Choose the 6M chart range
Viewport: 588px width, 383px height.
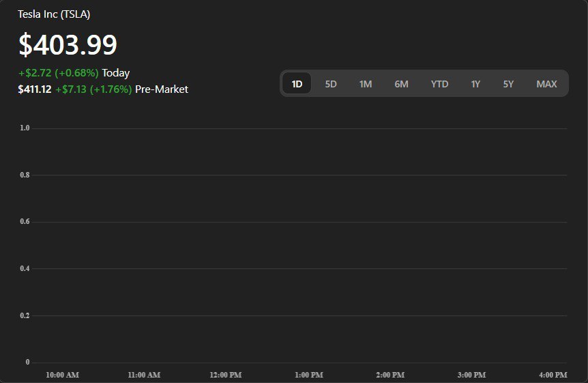(x=401, y=84)
